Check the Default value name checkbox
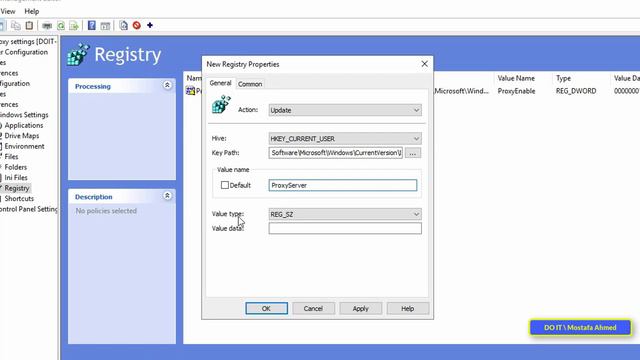The height and width of the screenshot is (360, 640). pos(224,185)
